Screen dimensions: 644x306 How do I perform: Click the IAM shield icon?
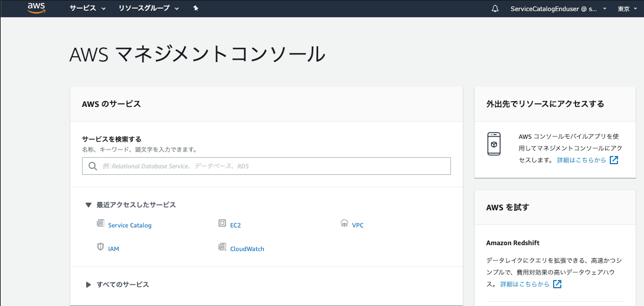click(100, 247)
